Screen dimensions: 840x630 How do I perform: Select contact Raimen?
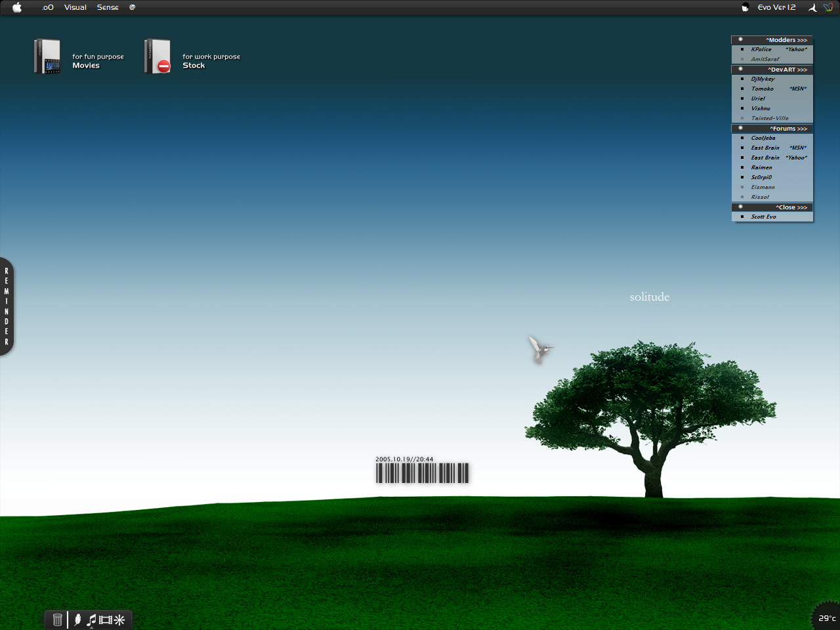[761, 167]
